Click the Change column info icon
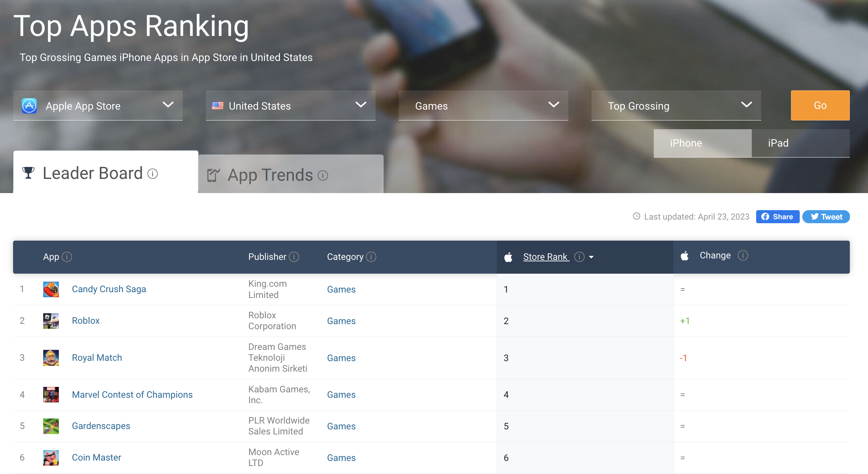This screenshot has height=474, width=868. (x=743, y=256)
